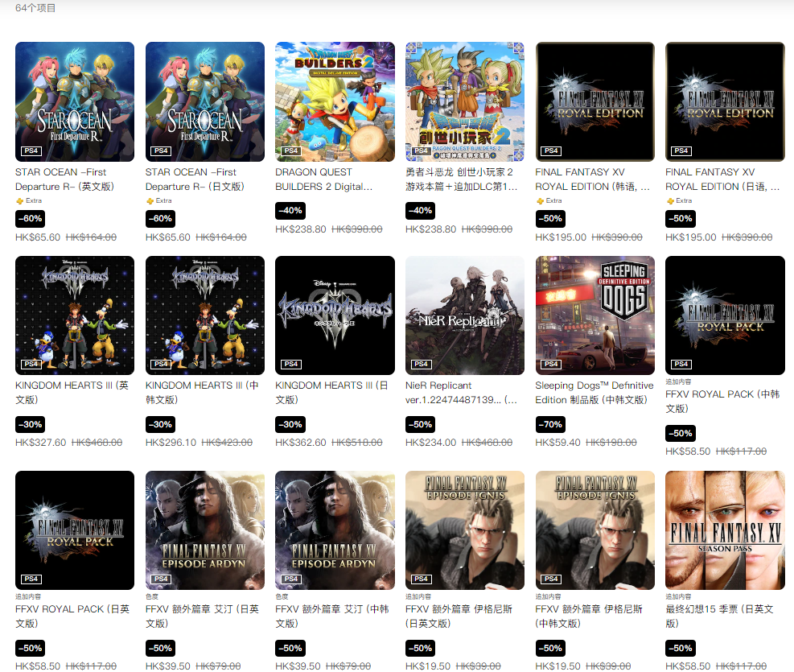Click the 64个项目 item count text
This screenshot has height=672, width=794.
pos(35,8)
